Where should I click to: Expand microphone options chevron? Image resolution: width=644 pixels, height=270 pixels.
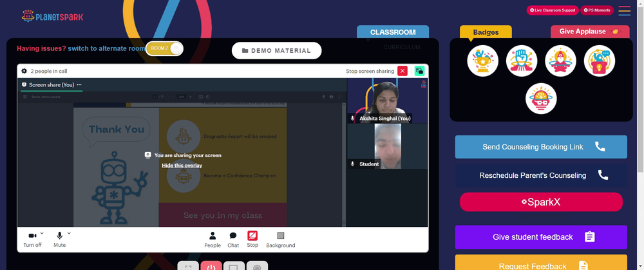69,233
